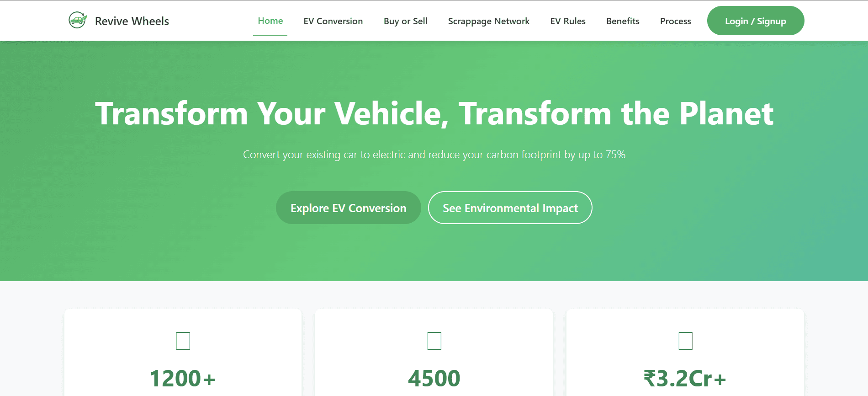The width and height of the screenshot is (868, 396).
Task: View the Benefits page
Action: click(623, 21)
